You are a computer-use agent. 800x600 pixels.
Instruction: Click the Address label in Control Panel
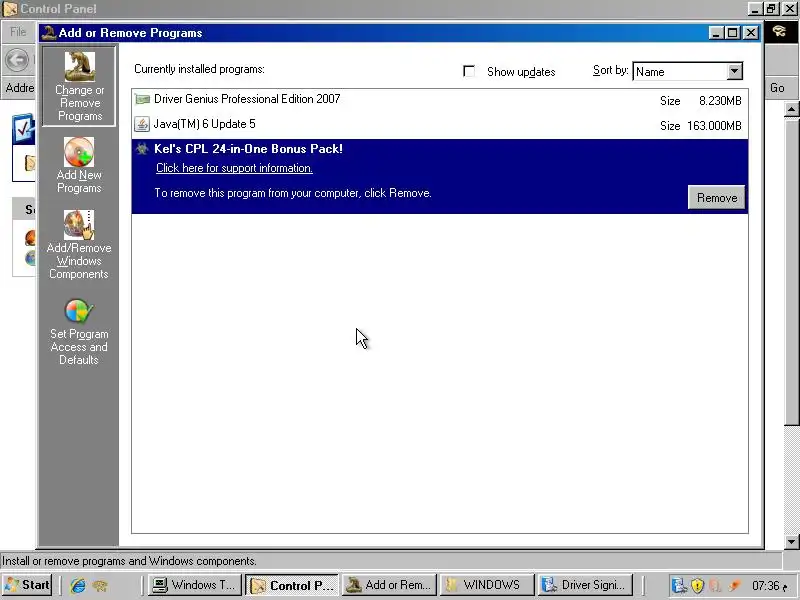tap(19, 88)
